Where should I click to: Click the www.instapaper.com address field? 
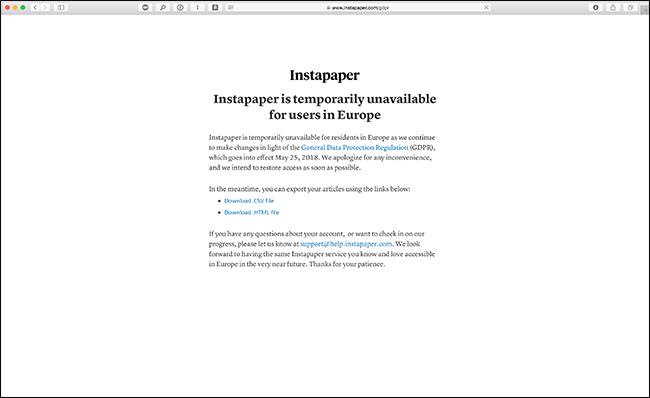358,7
